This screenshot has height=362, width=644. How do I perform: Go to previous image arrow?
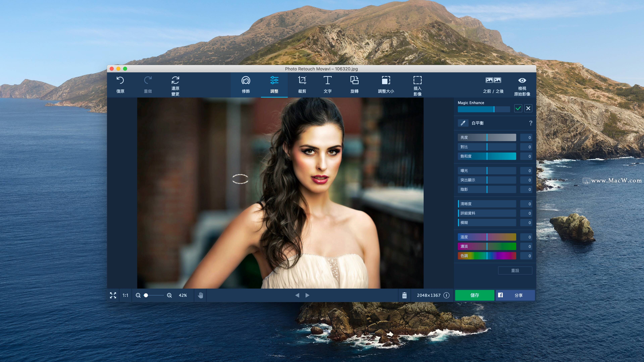point(297,295)
